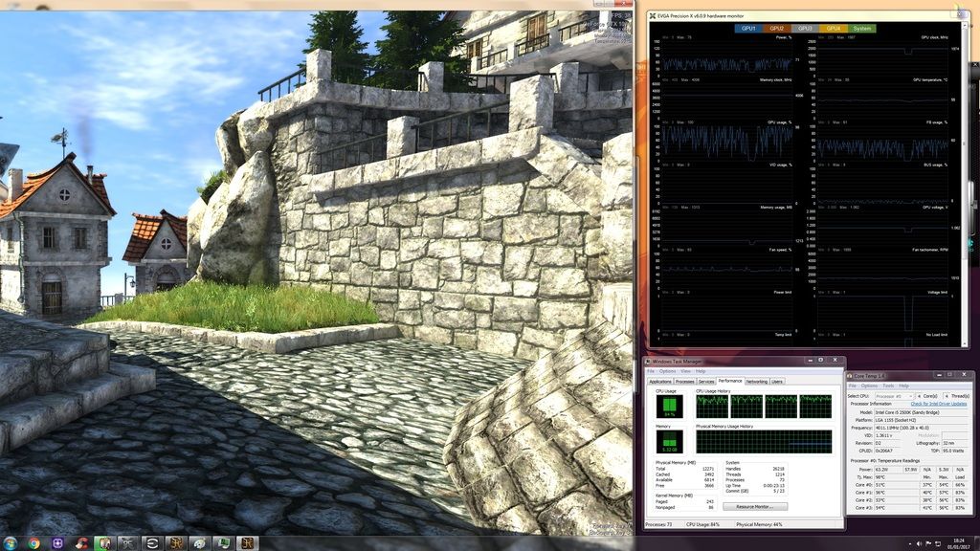
Task: Open the Core Temp Help menu
Action: 903,386
